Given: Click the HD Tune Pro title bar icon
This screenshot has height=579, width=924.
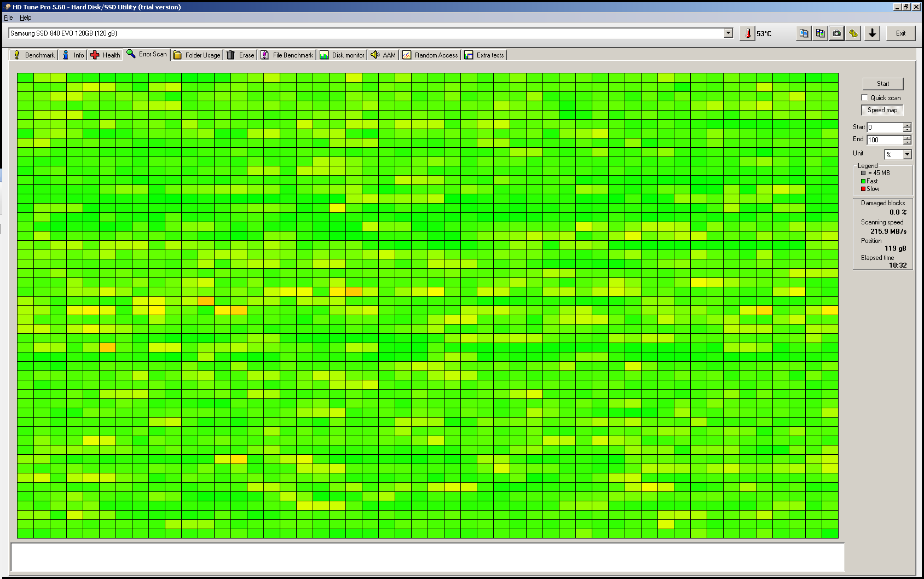Looking at the screenshot, I should (7, 7).
